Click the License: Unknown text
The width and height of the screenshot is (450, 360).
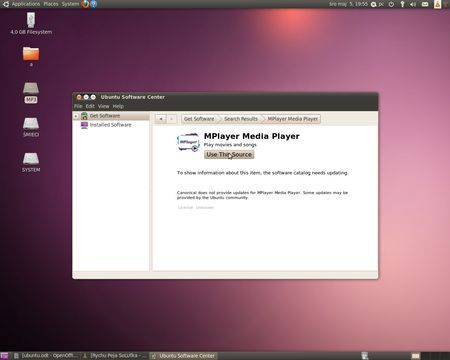click(x=196, y=207)
